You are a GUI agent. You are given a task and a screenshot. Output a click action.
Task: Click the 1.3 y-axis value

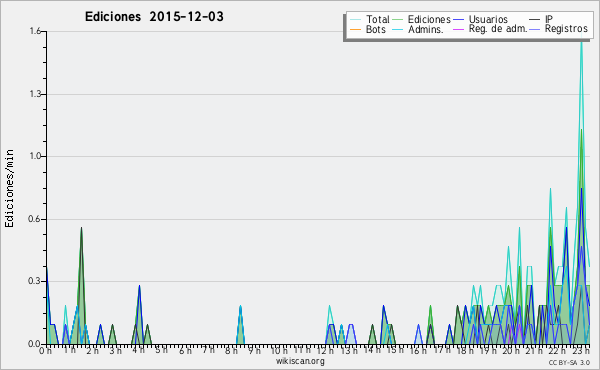tap(35, 94)
